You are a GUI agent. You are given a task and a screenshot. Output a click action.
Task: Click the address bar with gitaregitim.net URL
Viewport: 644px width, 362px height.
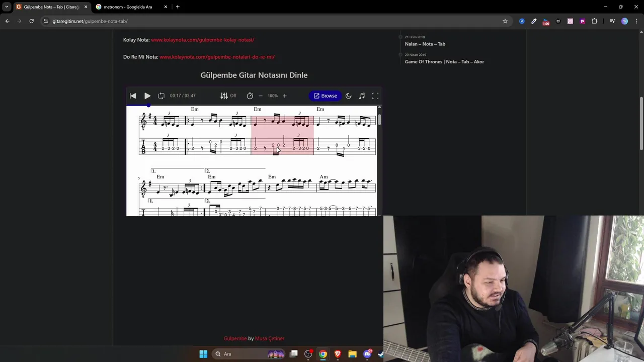(x=276, y=21)
